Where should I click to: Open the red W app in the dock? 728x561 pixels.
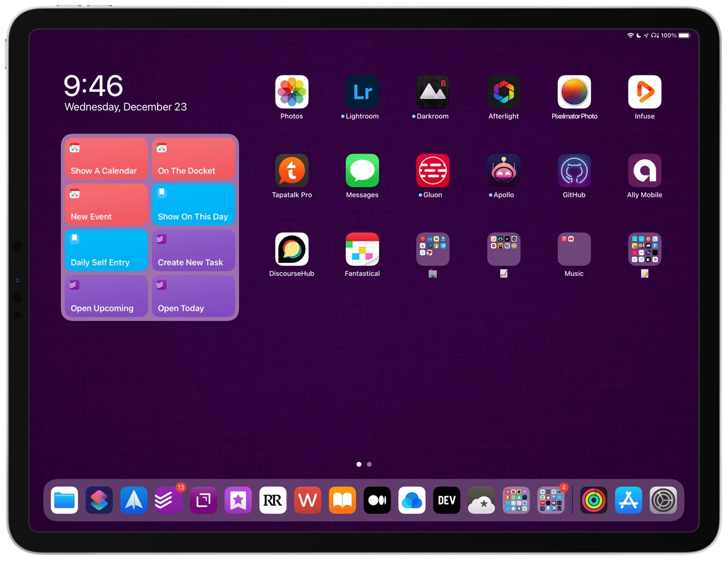point(308,500)
